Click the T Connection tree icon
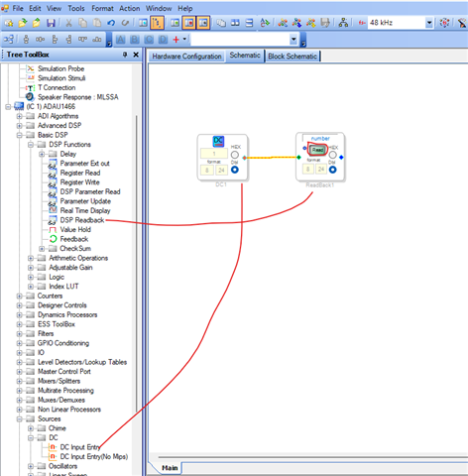Screen dimensions: 468x476 pyautogui.click(x=31, y=88)
